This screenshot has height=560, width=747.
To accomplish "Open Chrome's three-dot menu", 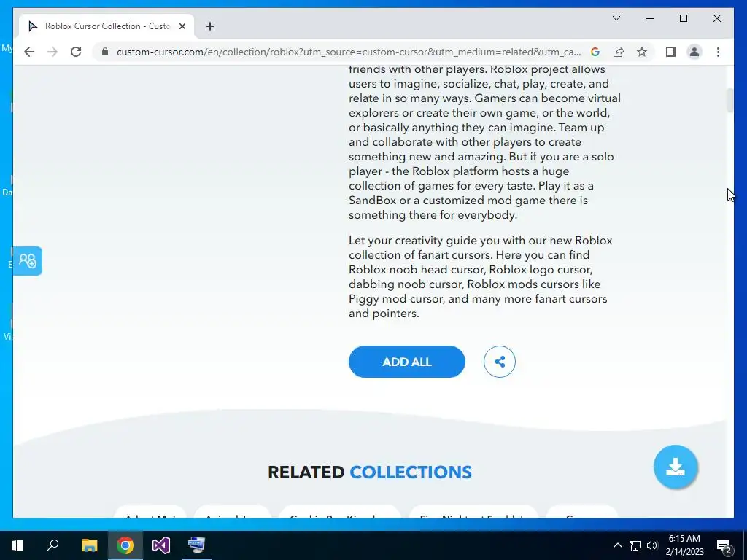I will pyautogui.click(x=718, y=52).
